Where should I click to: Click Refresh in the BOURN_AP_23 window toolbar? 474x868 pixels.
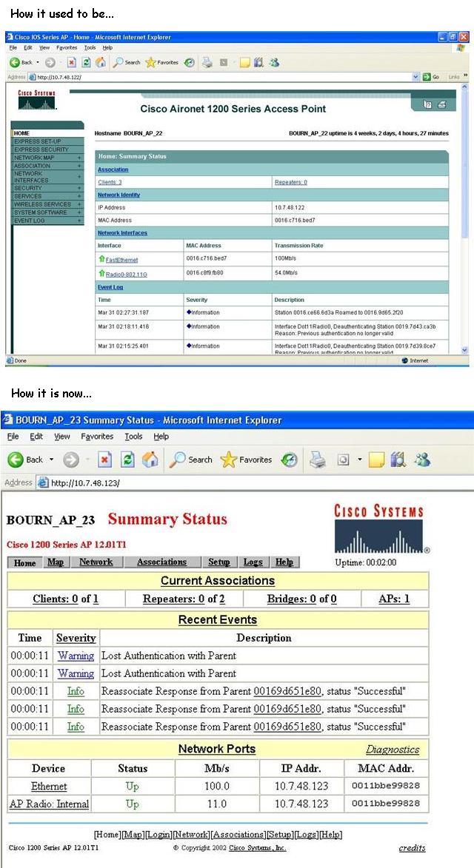(x=128, y=460)
